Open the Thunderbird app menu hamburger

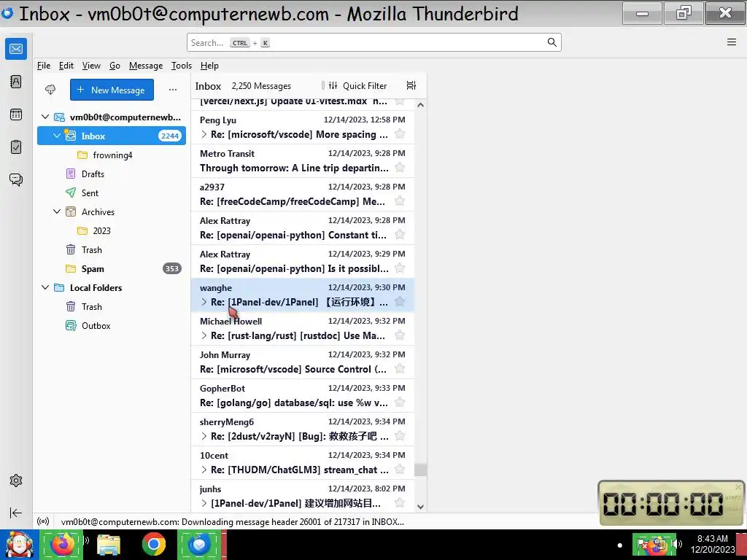[732, 42]
